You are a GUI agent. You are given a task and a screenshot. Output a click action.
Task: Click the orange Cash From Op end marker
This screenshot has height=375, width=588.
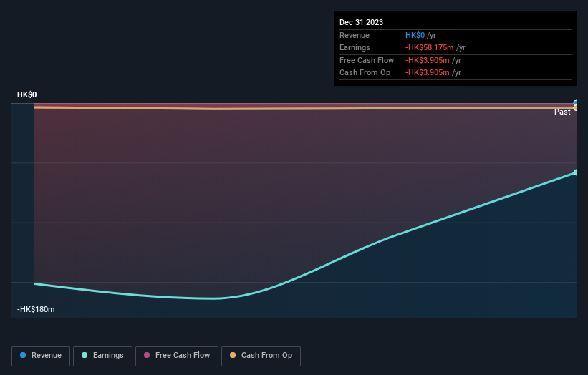[576, 108]
